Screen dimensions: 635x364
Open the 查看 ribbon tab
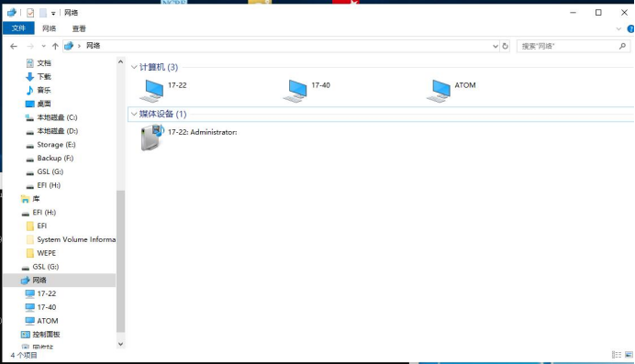click(x=79, y=28)
